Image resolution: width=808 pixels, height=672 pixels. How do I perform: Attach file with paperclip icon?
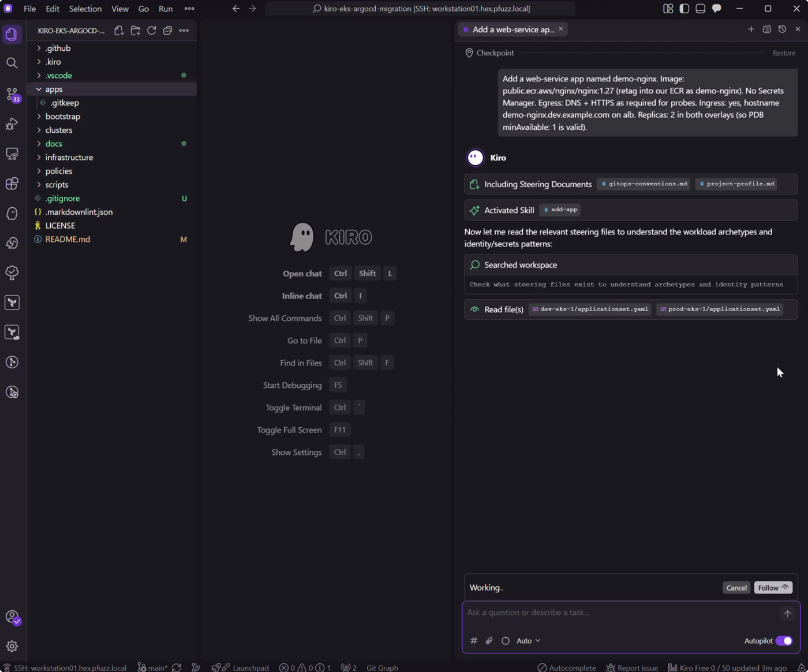click(x=489, y=640)
